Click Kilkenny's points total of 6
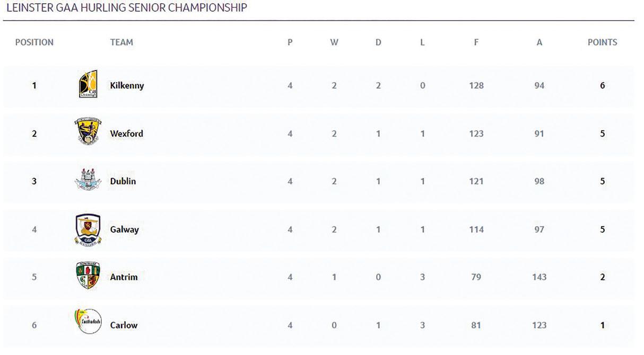The image size is (644, 355). (x=602, y=85)
